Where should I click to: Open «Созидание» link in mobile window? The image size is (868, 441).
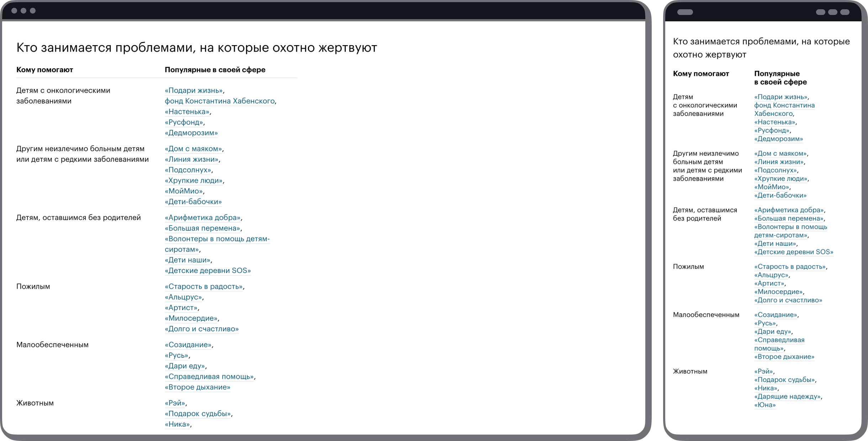[776, 315]
